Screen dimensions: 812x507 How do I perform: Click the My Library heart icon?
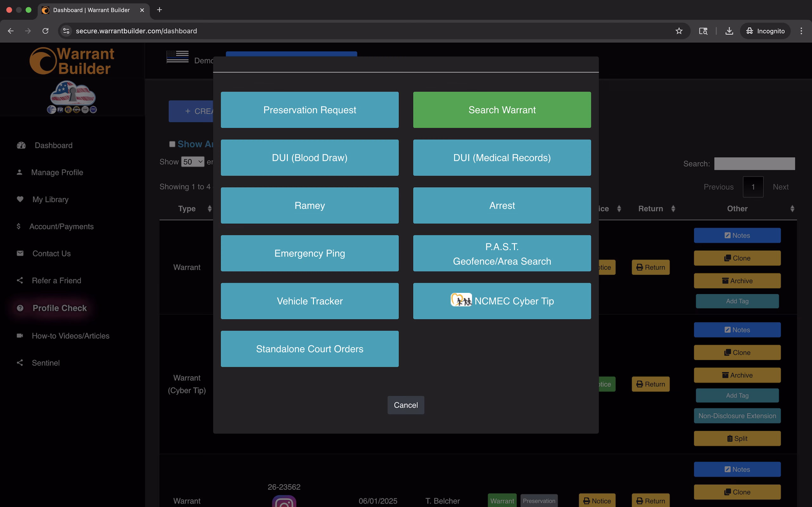(20, 199)
